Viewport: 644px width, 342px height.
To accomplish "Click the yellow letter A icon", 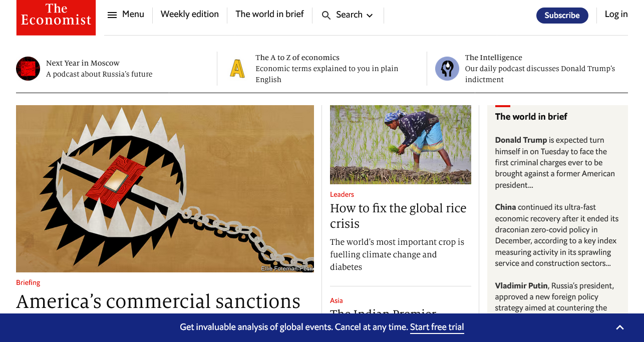I will (237, 69).
